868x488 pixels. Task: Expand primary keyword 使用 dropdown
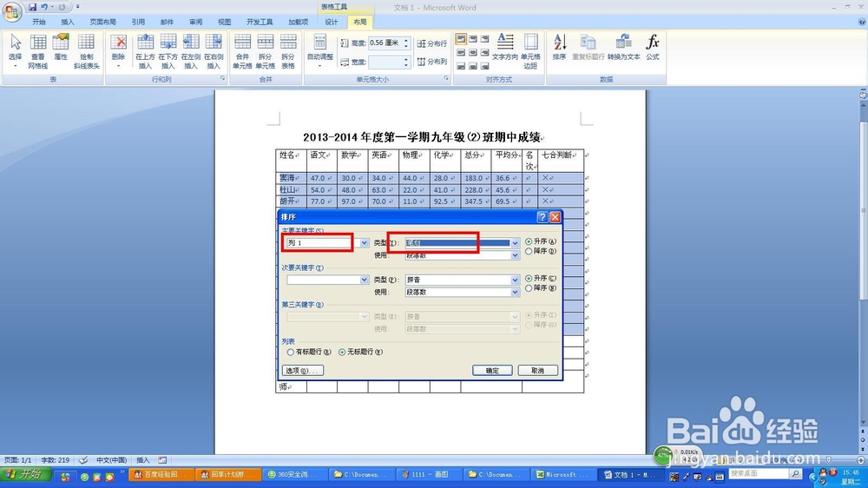(x=515, y=255)
